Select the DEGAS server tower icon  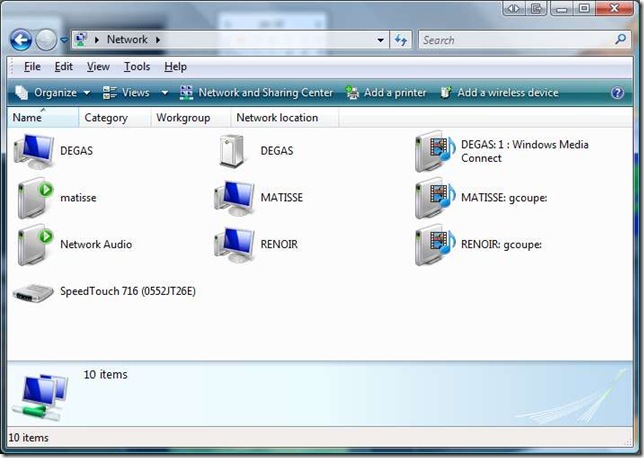point(232,151)
